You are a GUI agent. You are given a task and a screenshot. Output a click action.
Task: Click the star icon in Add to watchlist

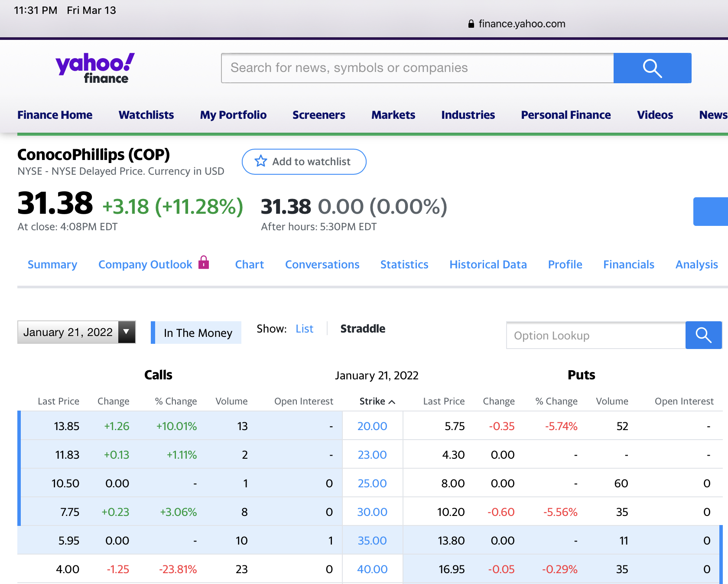(x=261, y=161)
